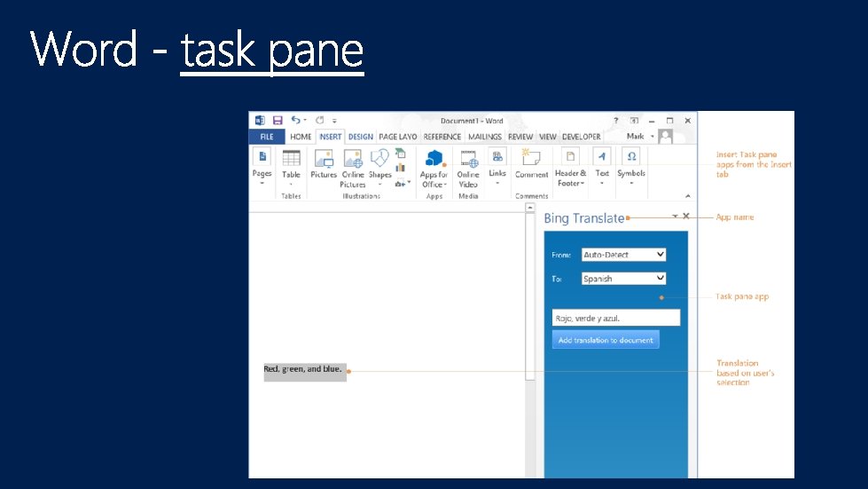Click the document scrollbar up arrow
The height and width of the screenshot is (489, 868).
coord(530,208)
